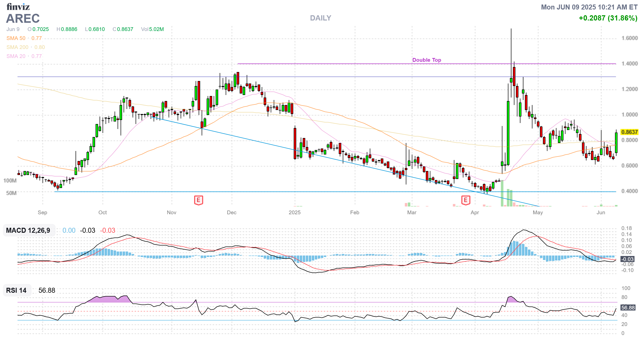Select the SMA 50 legend label

(x=16, y=38)
